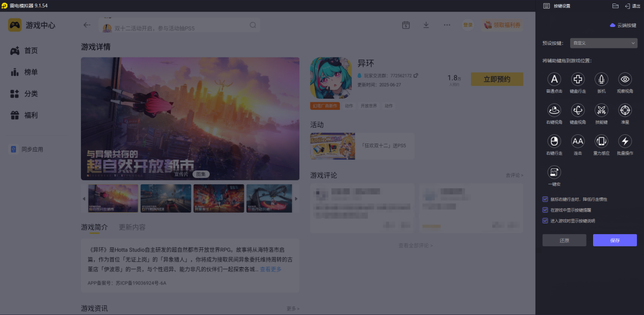The height and width of the screenshot is (315, 644).
Task: Toggle 进入游戏时显示按键说明 checkbox
Action: coord(546,221)
